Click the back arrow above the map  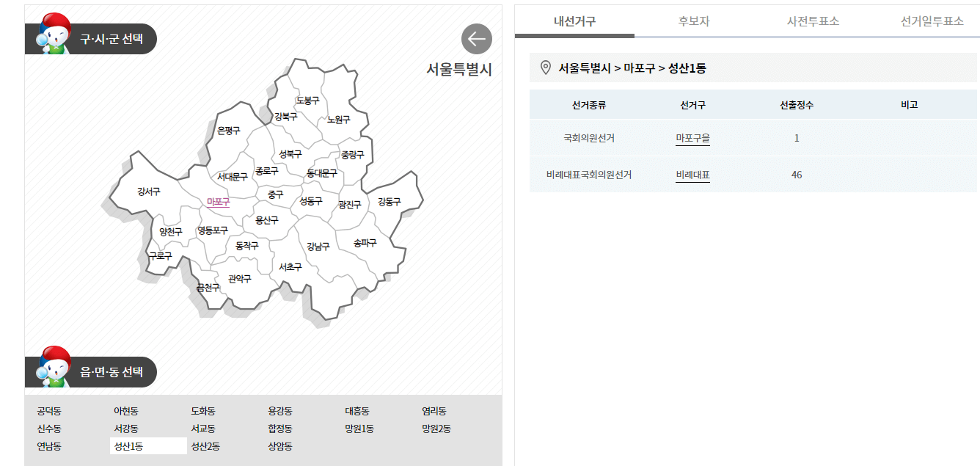pyautogui.click(x=477, y=39)
